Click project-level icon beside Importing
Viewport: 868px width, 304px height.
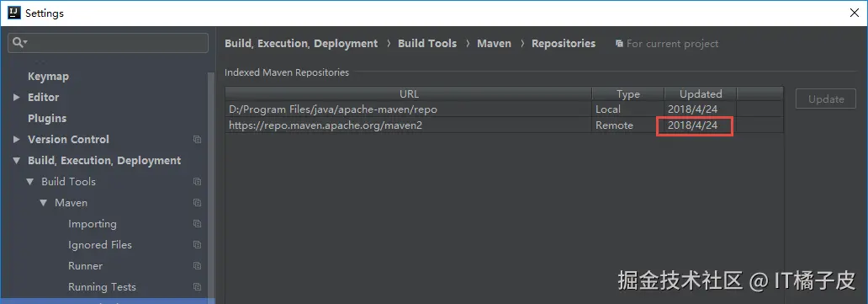tap(197, 223)
